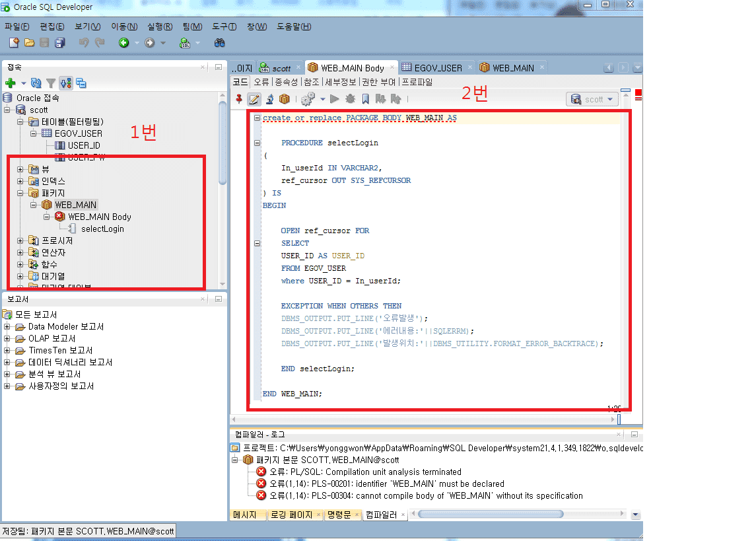The width and height of the screenshot is (756, 541).
Task: Select the USER_ID column node
Action: [84, 145]
